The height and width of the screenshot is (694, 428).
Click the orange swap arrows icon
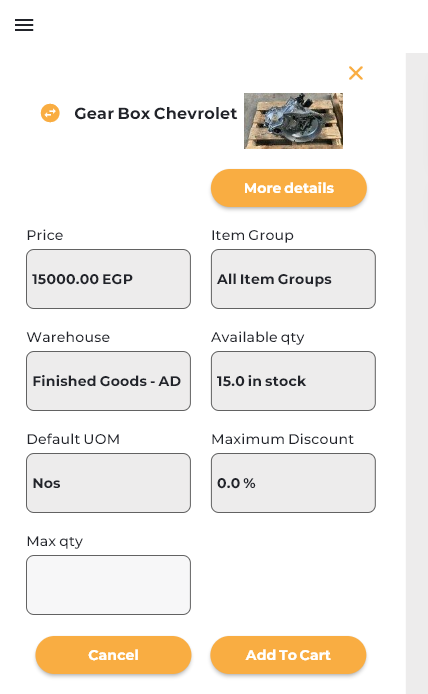(x=50, y=113)
